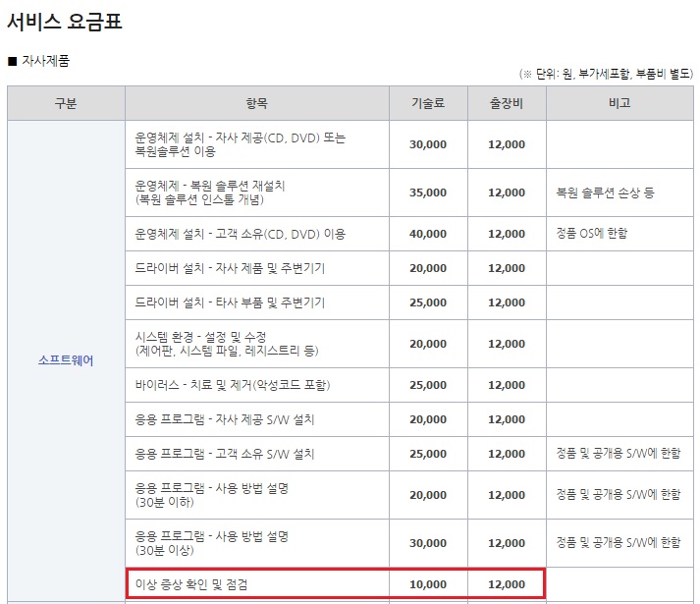Select row 응용 프로그램 - 고객 소유 S/W 설치
Screen dimensions: 700x604
409,454
